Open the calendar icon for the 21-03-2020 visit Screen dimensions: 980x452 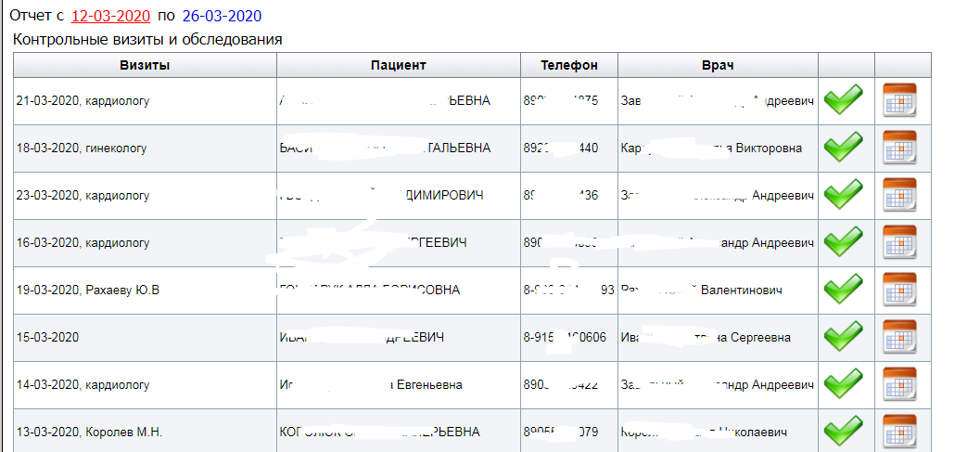click(899, 100)
